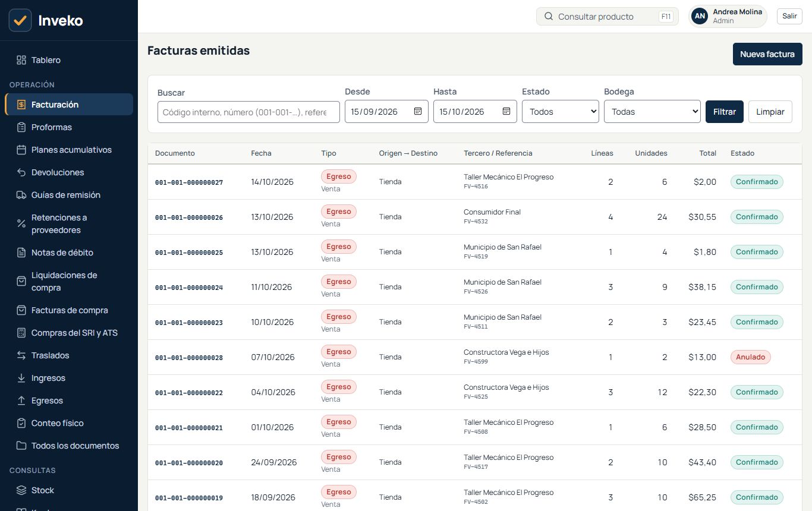Click the Guías de remisión truck icon
This screenshot has height=511, width=812.
coord(21,195)
